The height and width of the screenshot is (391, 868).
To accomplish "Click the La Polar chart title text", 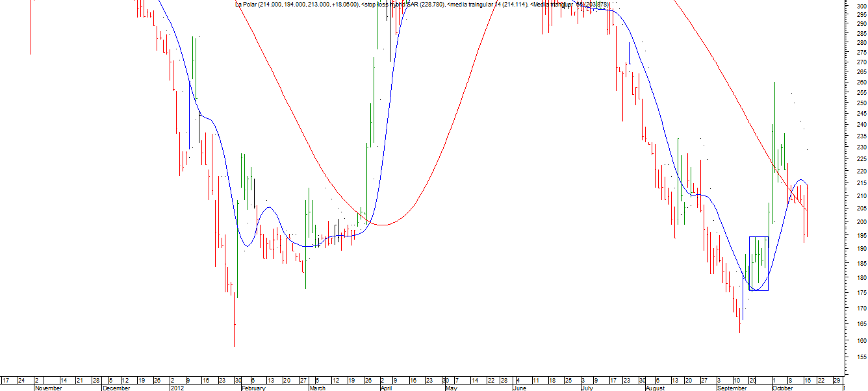I will 296,5.
